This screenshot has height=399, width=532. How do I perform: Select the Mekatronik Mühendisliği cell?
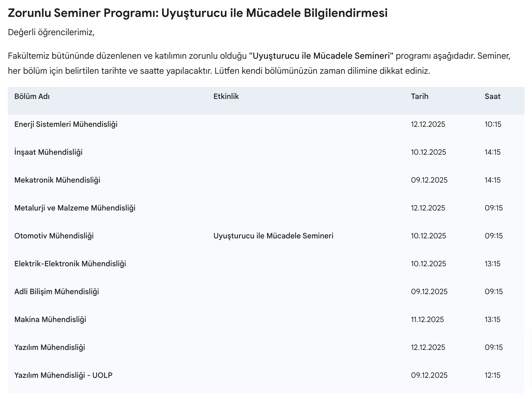pyautogui.click(x=57, y=180)
